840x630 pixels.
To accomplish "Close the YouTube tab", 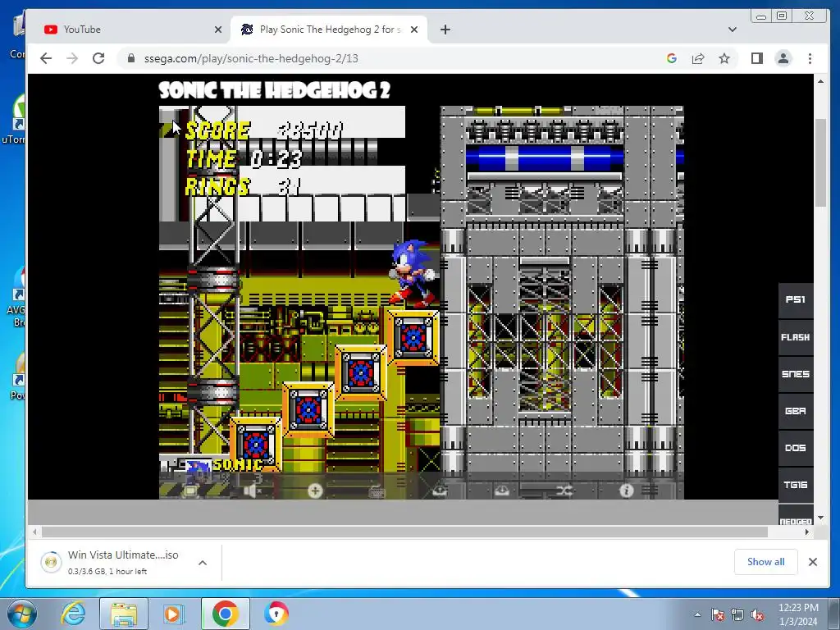I will [x=218, y=30].
